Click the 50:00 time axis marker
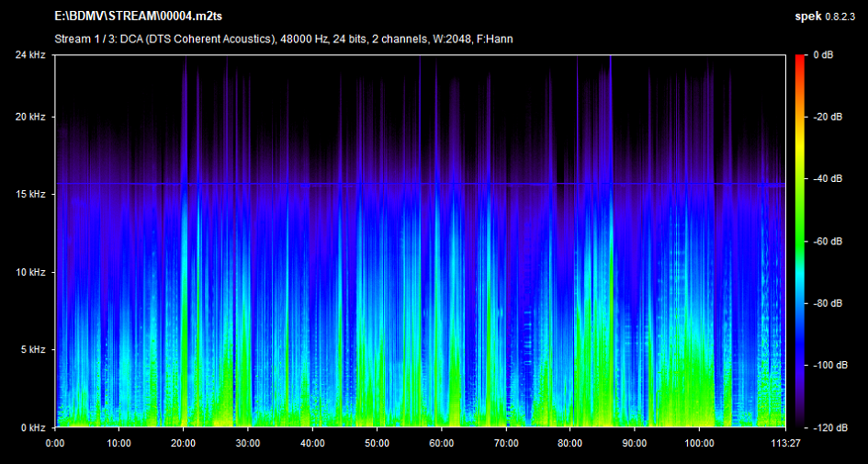868x464 pixels. (378, 442)
